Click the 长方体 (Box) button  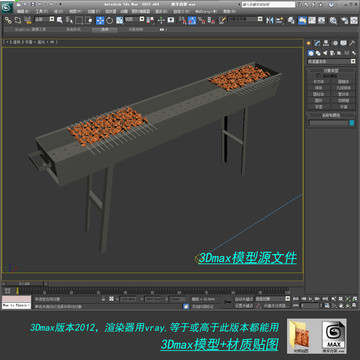point(318,82)
